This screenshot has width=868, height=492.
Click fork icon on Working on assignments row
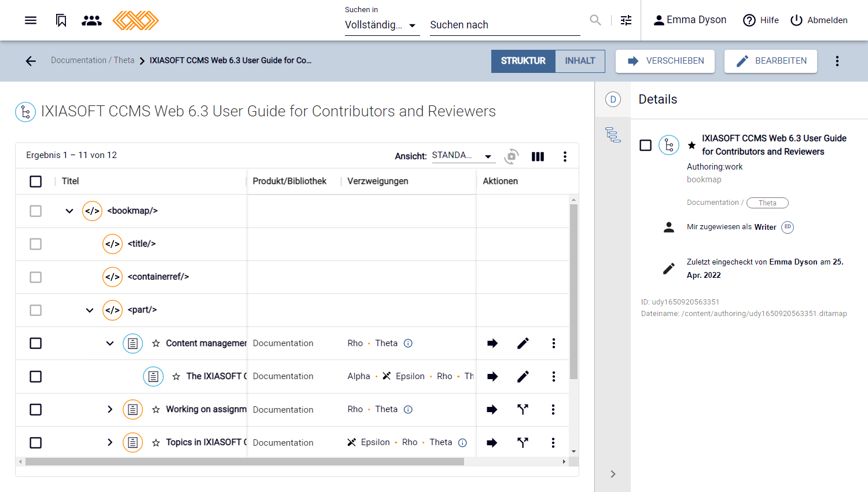point(523,409)
